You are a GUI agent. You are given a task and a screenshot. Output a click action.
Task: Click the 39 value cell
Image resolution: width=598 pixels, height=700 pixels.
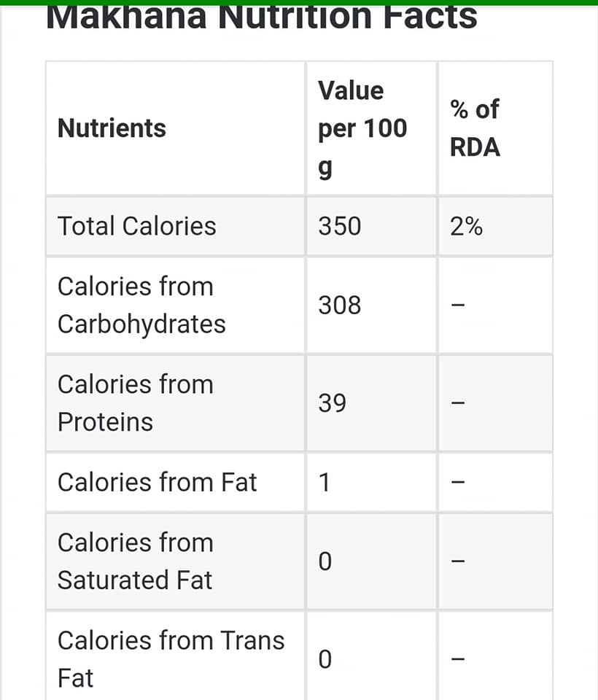(x=332, y=403)
